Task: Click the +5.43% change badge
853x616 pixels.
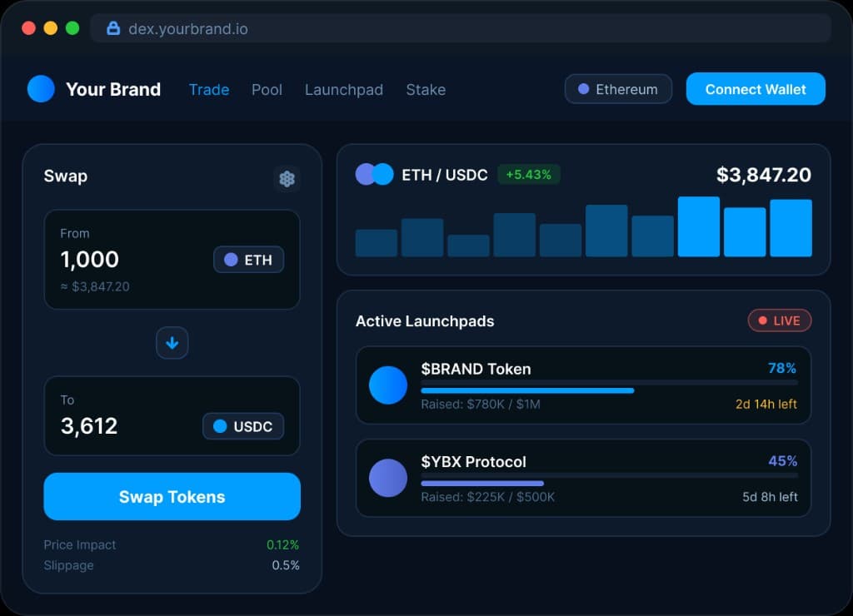Action: (x=528, y=175)
